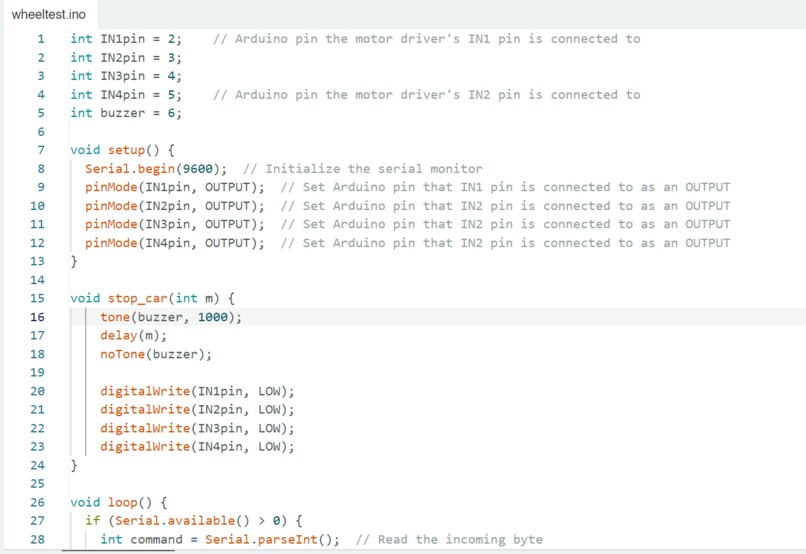The width and height of the screenshot is (806, 554).
Task: Click line number 1 in the gutter
Action: 41,39
